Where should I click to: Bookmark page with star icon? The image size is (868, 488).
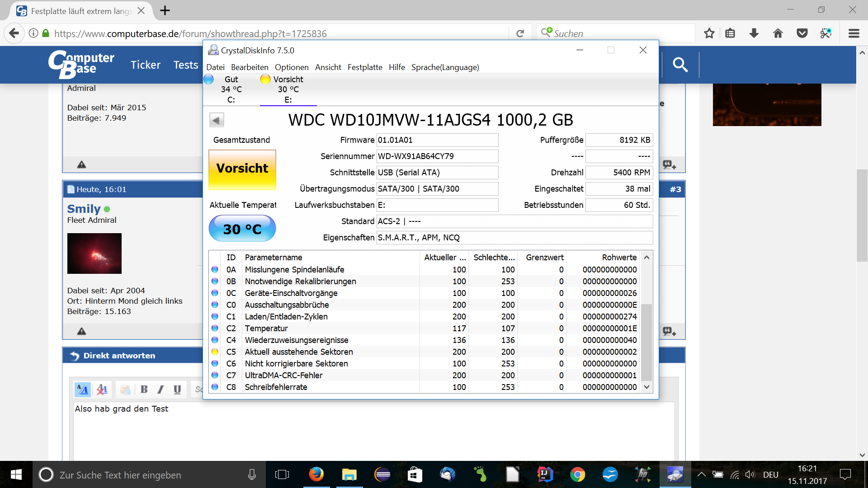(709, 33)
